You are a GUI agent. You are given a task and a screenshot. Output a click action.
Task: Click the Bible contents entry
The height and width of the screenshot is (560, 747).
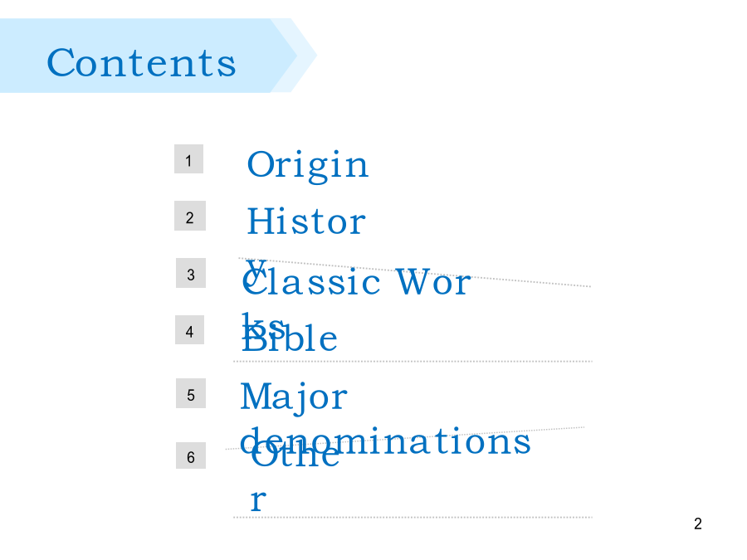(290, 338)
